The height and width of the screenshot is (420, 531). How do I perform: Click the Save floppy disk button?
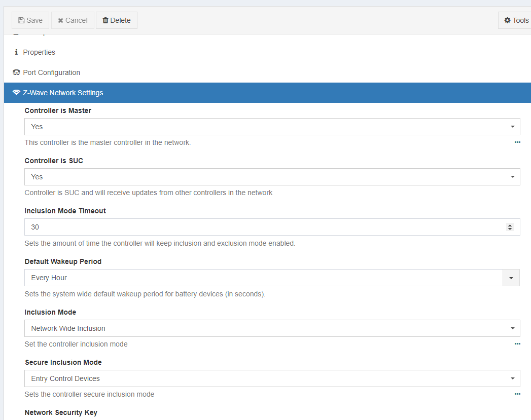pos(30,20)
